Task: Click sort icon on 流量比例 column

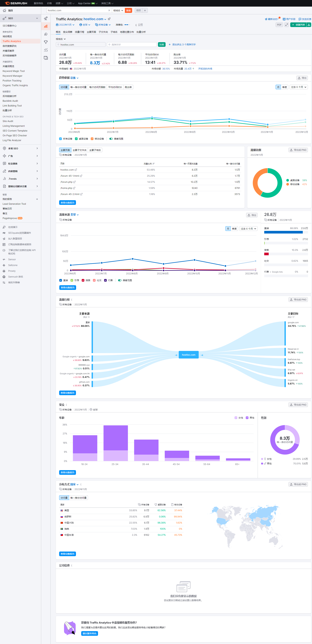Action: tap(154, 164)
